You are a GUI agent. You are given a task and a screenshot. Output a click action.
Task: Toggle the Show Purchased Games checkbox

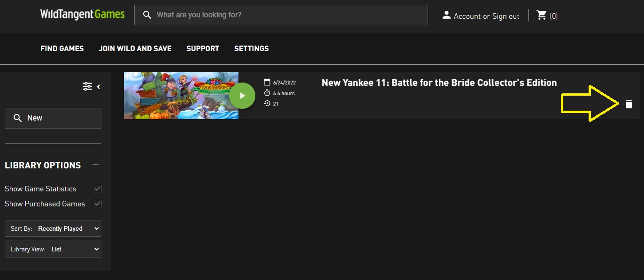click(x=98, y=204)
